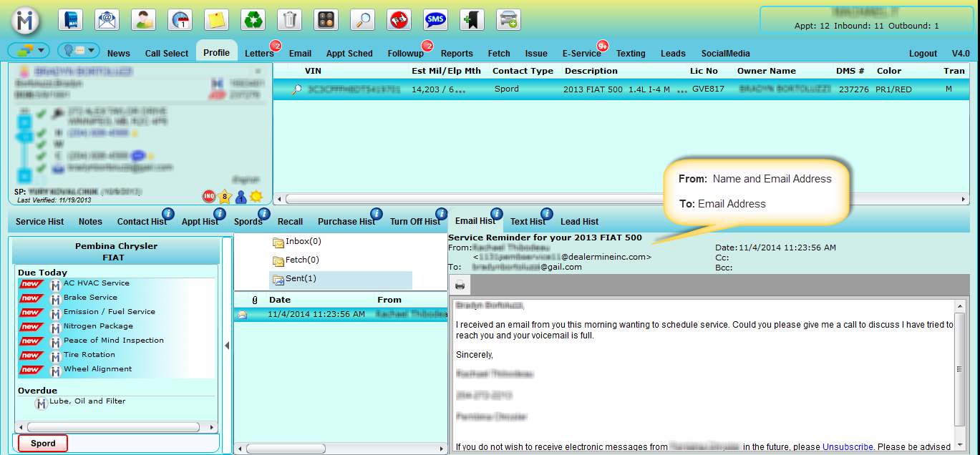
Task: Click the blue mailbox toolbar icon
Action: [x=70, y=19]
